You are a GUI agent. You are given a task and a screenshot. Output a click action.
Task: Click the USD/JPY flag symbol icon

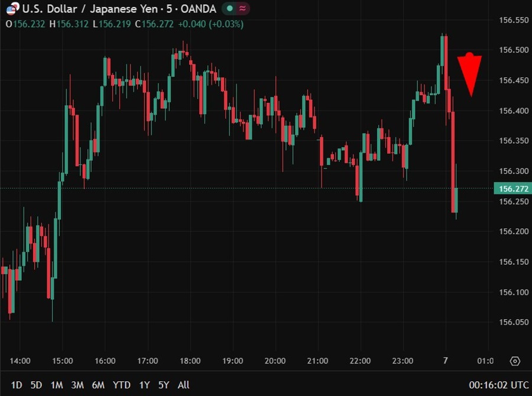(12, 9)
